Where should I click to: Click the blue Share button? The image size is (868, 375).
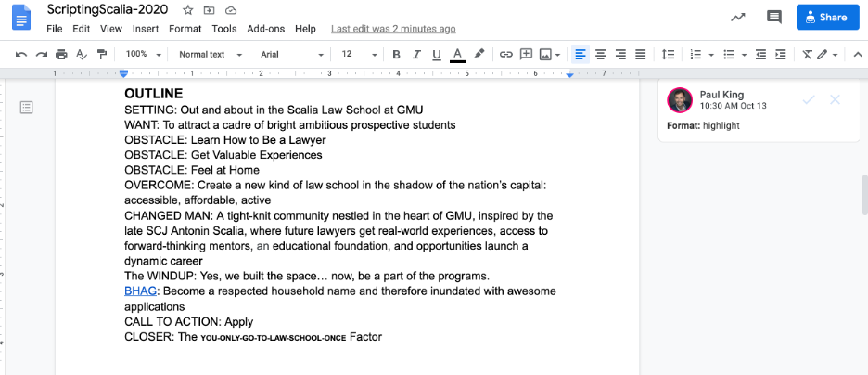(x=827, y=17)
